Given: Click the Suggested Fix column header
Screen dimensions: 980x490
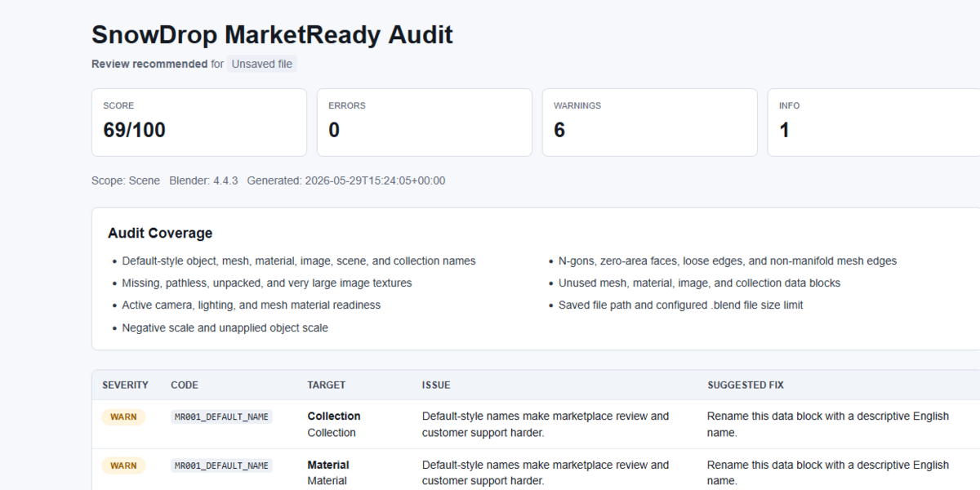Looking at the screenshot, I should pos(746,385).
